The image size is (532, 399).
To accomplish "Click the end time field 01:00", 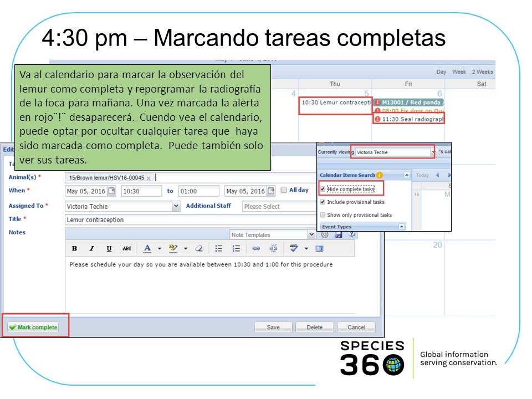I will coord(199,191).
